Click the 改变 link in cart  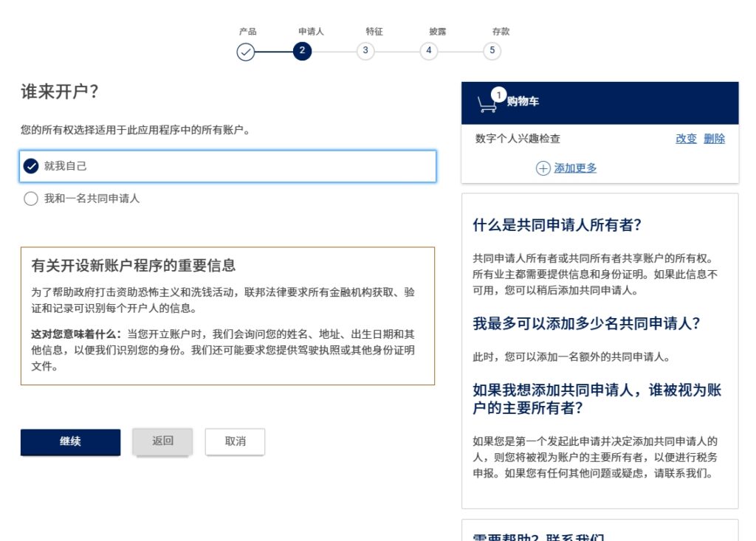coord(686,139)
